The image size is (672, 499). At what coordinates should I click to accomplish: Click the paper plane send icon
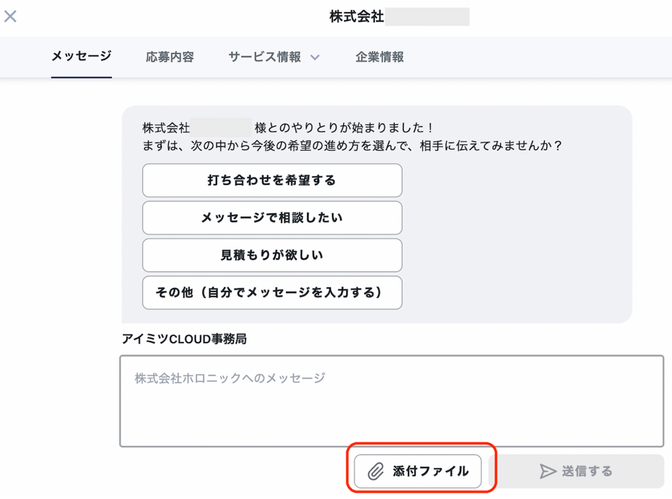(547, 471)
